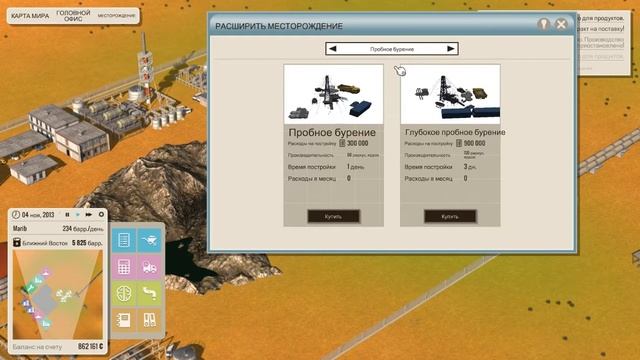Click the Глубокое пробное бурение rig thumbnail
The width and height of the screenshot is (640, 360).
[450, 94]
